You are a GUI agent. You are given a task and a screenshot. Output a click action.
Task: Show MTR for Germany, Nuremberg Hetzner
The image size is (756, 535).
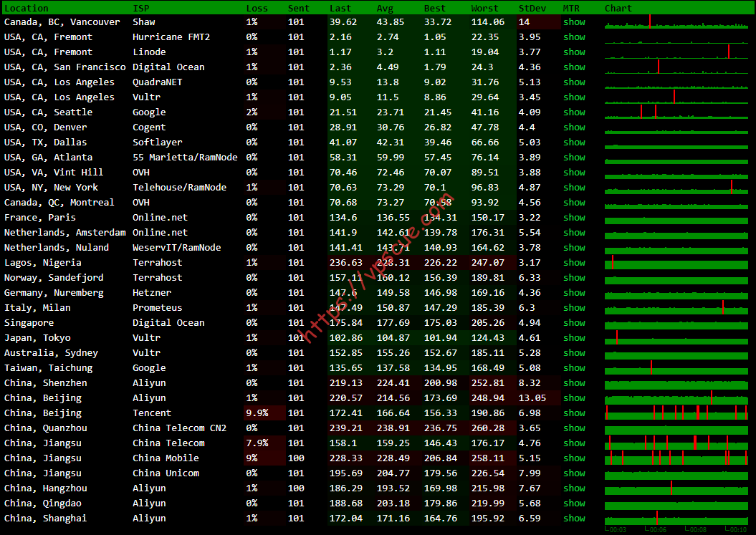(574, 292)
